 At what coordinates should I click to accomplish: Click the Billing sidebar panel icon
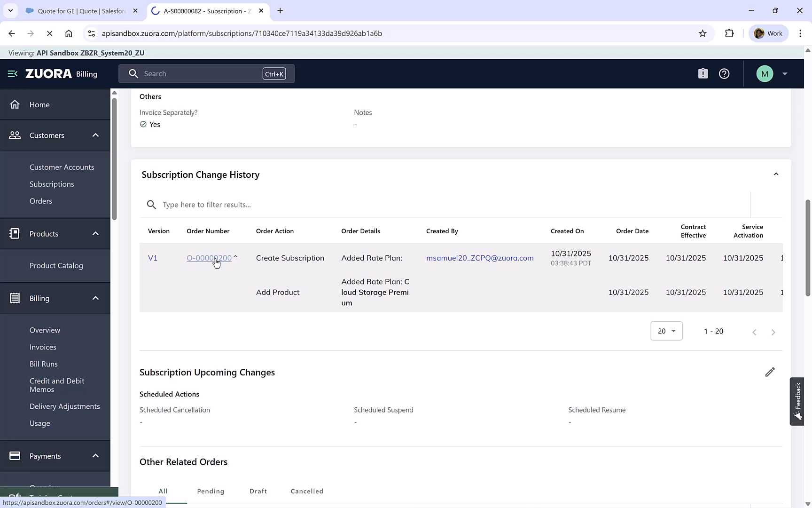[x=15, y=298]
